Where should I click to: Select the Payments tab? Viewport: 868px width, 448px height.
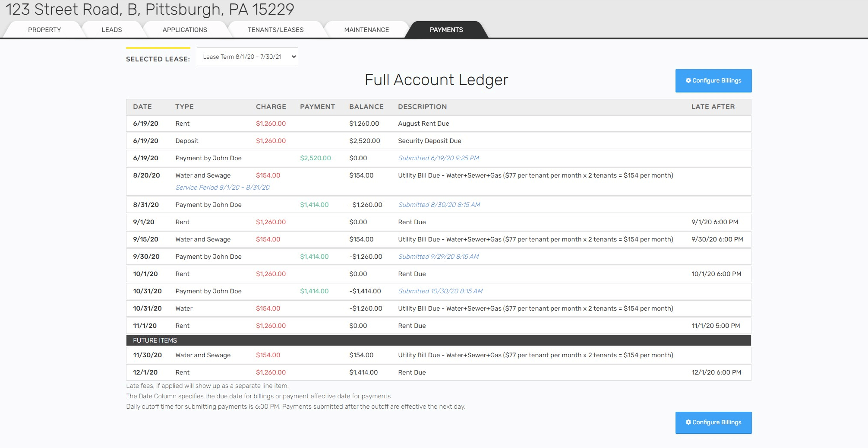446,29
